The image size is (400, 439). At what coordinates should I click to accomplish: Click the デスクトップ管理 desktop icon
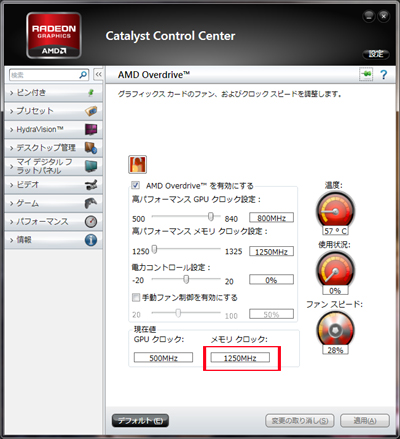[x=91, y=148]
